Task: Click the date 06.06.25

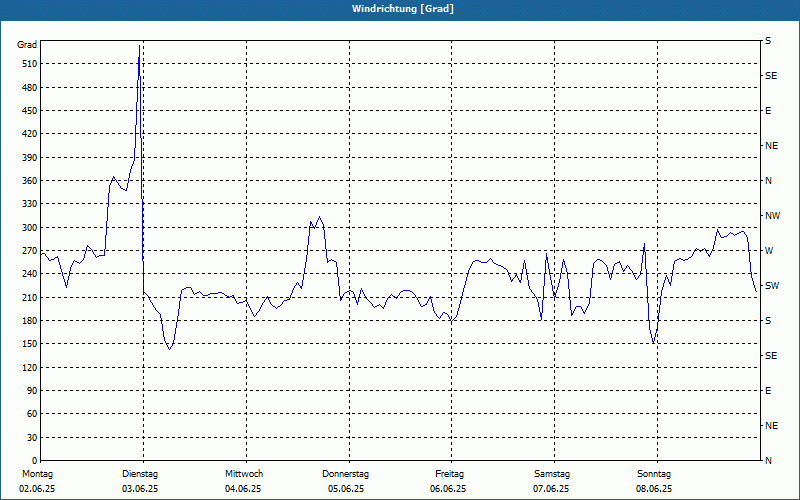Action: coord(448,489)
